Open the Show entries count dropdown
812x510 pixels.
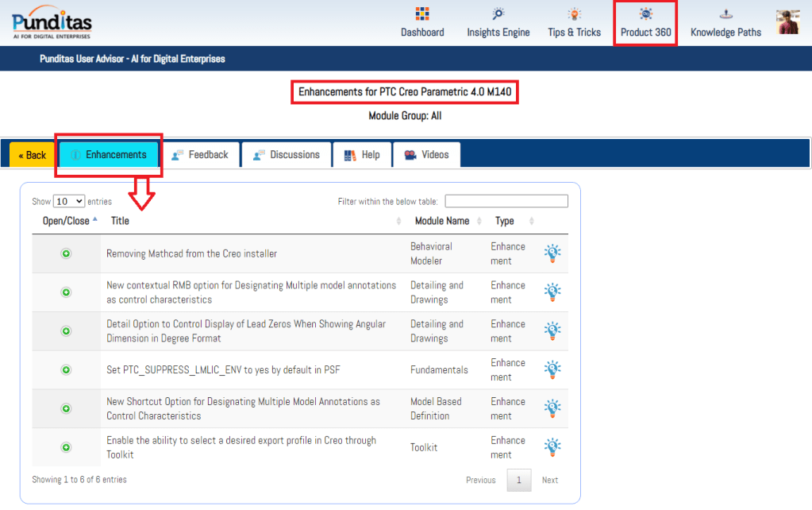tap(69, 202)
